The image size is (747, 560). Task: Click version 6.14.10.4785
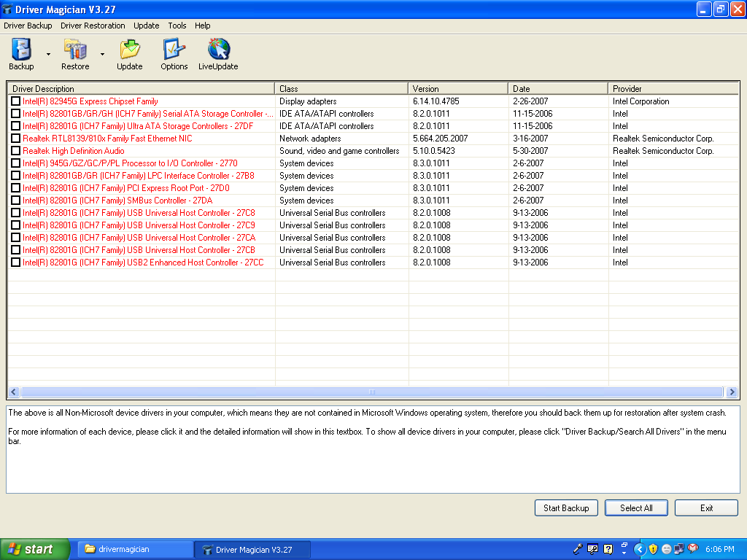tap(436, 101)
